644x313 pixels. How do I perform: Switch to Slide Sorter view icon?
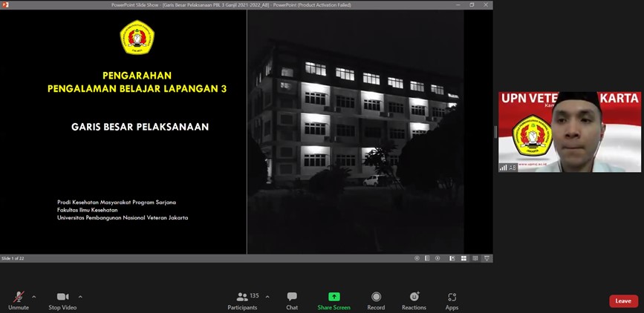464,259
